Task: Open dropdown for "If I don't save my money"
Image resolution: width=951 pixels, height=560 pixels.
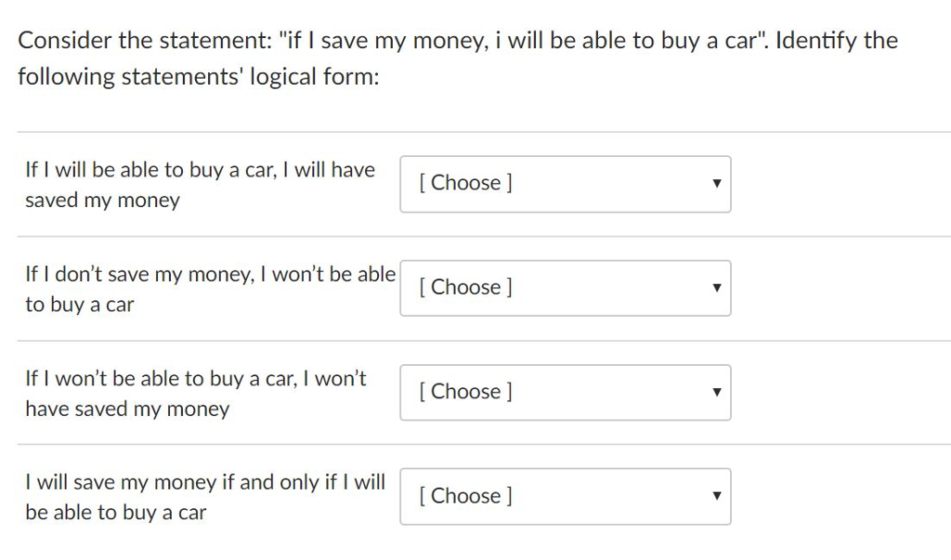Action: point(565,288)
